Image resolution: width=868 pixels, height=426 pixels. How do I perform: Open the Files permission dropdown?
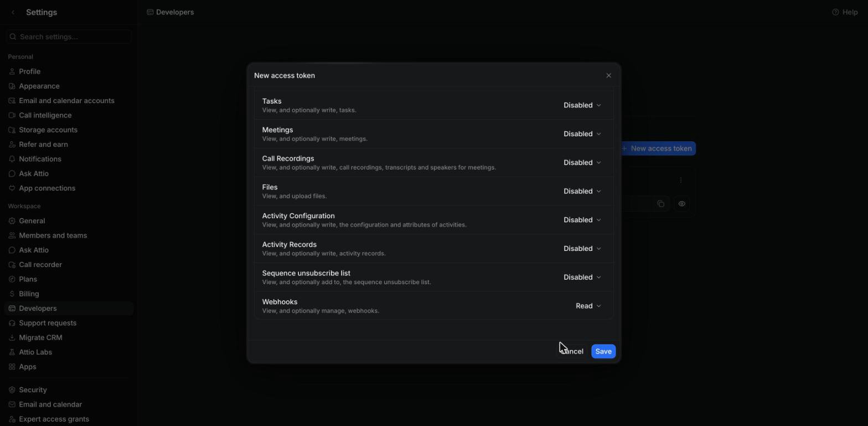click(x=582, y=192)
